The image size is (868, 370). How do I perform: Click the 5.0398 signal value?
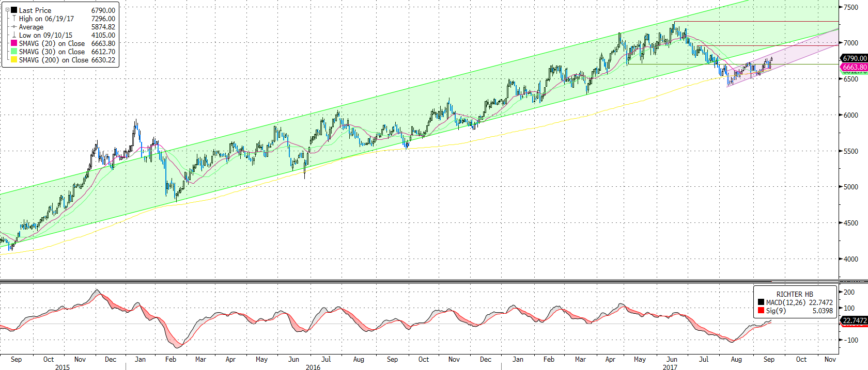[x=823, y=311]
